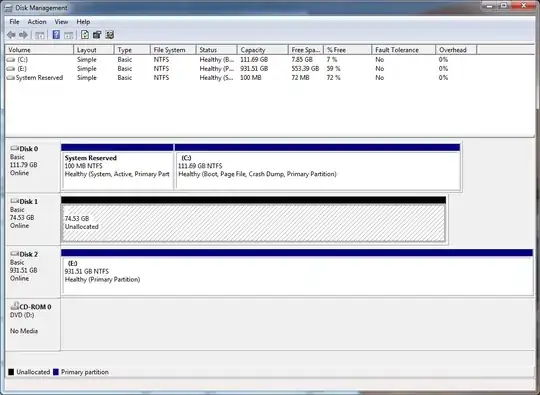540x395 pixels.
Task: Click the '100 MB' capacity cell
Action: [x=251, y=78]
